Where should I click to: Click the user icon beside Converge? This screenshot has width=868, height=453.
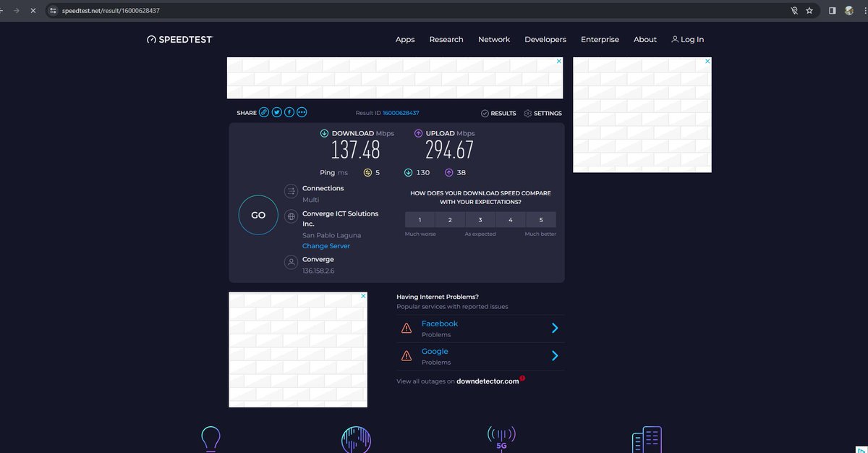[291, 262]
